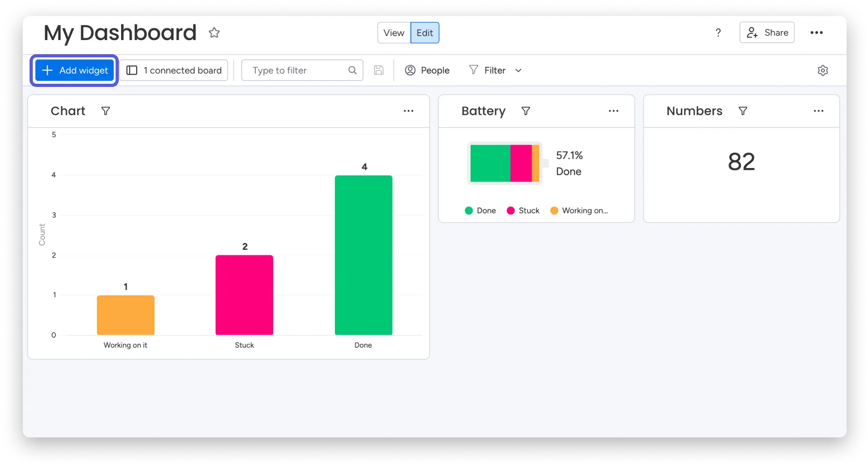Image resolution: width=868 pixels, height=467 pixels.
Task: Open the Chart widget three-dot menu
Action: click(408, 111)
